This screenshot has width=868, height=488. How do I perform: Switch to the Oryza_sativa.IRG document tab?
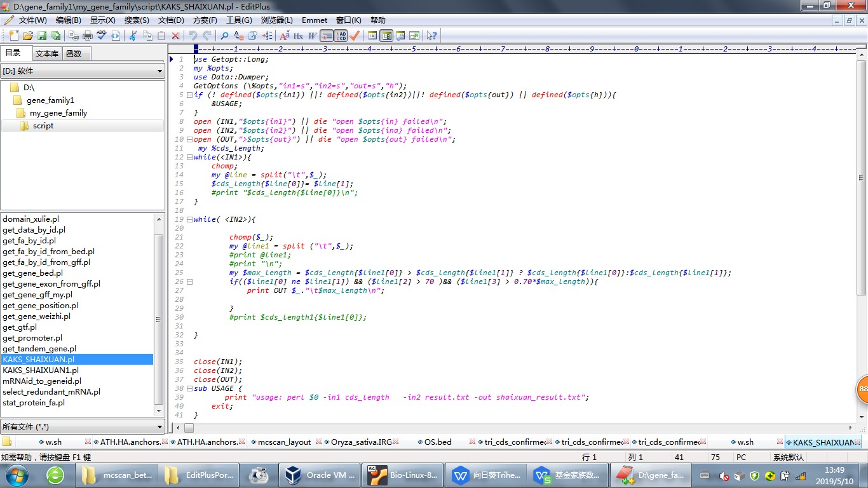[x=361, y=442]
